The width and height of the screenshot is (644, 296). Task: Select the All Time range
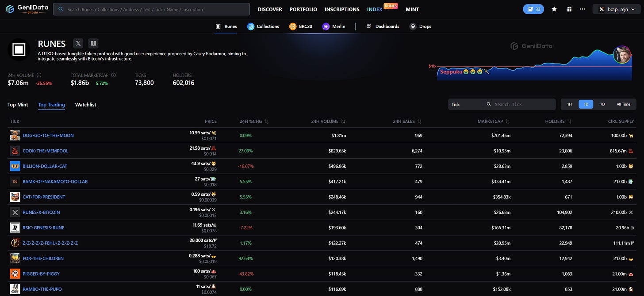pos(623,104)
